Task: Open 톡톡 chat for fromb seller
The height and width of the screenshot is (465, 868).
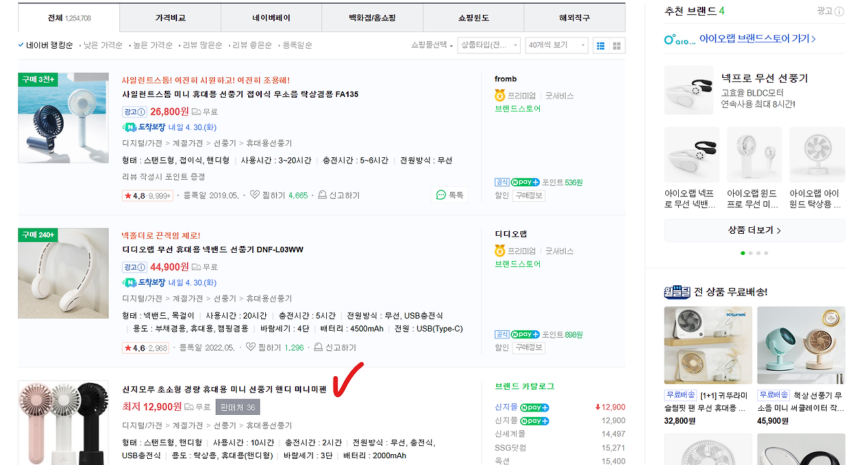Action: 450,195
